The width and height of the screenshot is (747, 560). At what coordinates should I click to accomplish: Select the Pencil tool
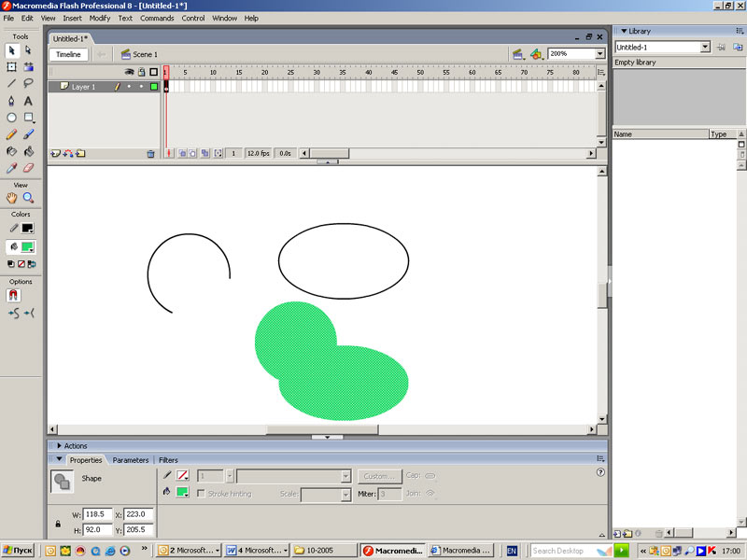11,134
